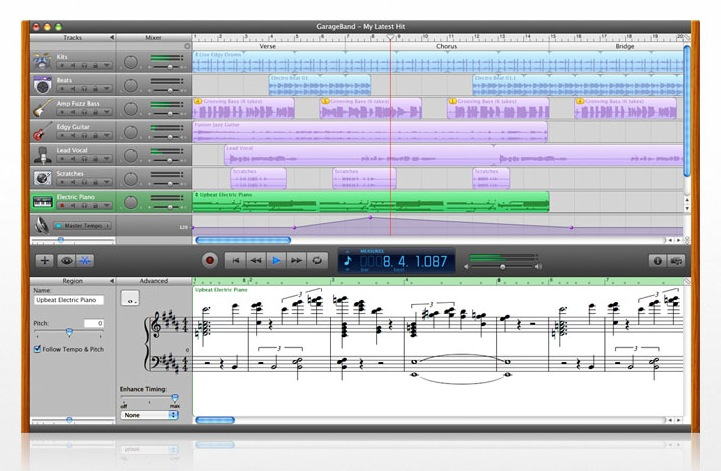
Task: Select the Amp Fuzz Bass guitar icon
Action: click(x=43, y=108)
